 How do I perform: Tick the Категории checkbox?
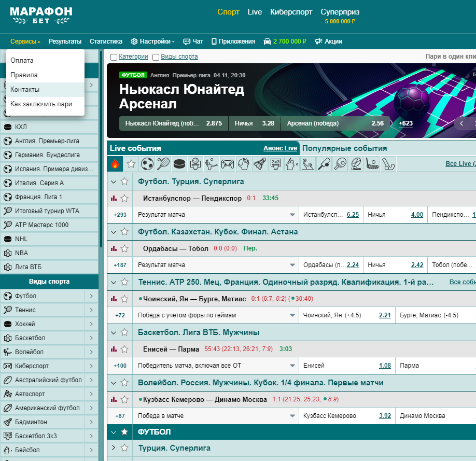coord(114,57)
